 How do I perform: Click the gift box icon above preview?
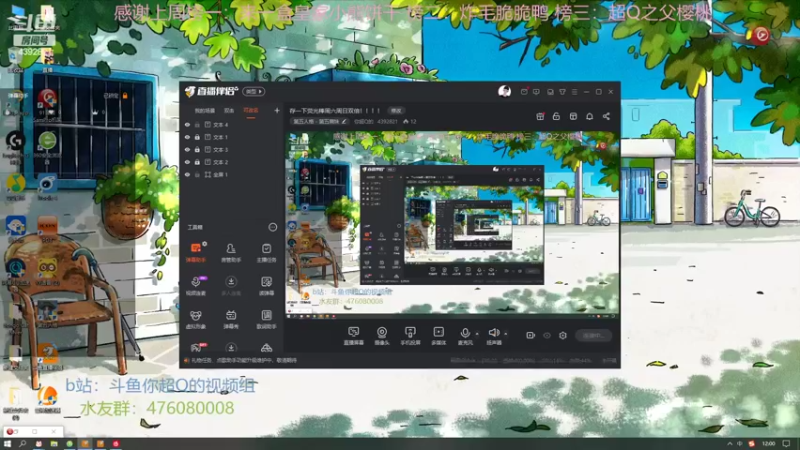pyautogui.click(x=540, y=116)
